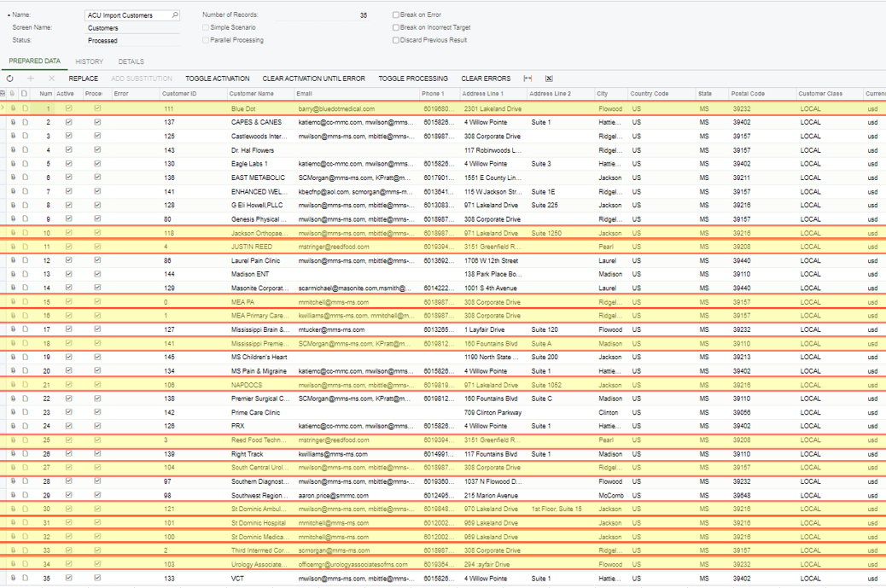Toggle Active checkbox for row 13 Madison ENT
The image size is (886, 588).
pyautogui.click(x=69, y=274)
